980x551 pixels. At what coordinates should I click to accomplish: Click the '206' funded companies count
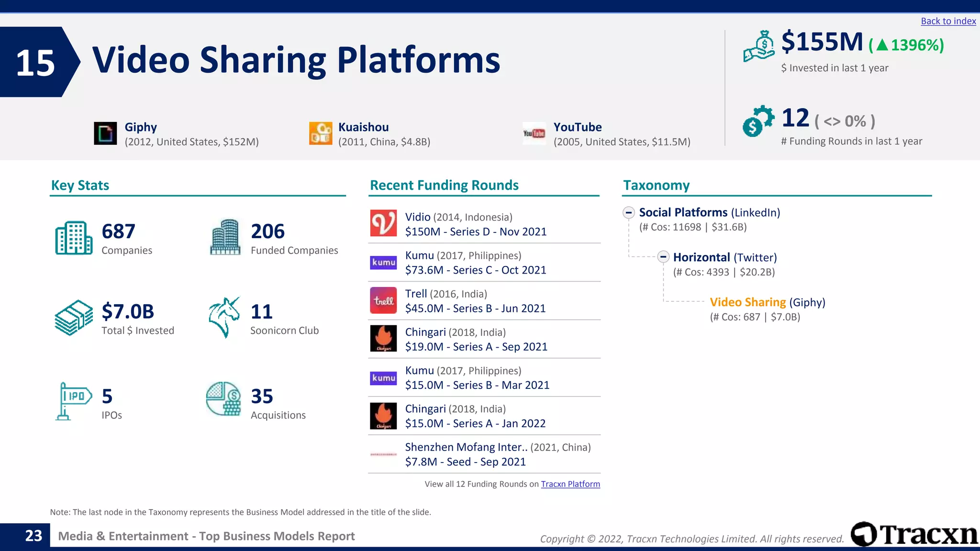(268, 231)
